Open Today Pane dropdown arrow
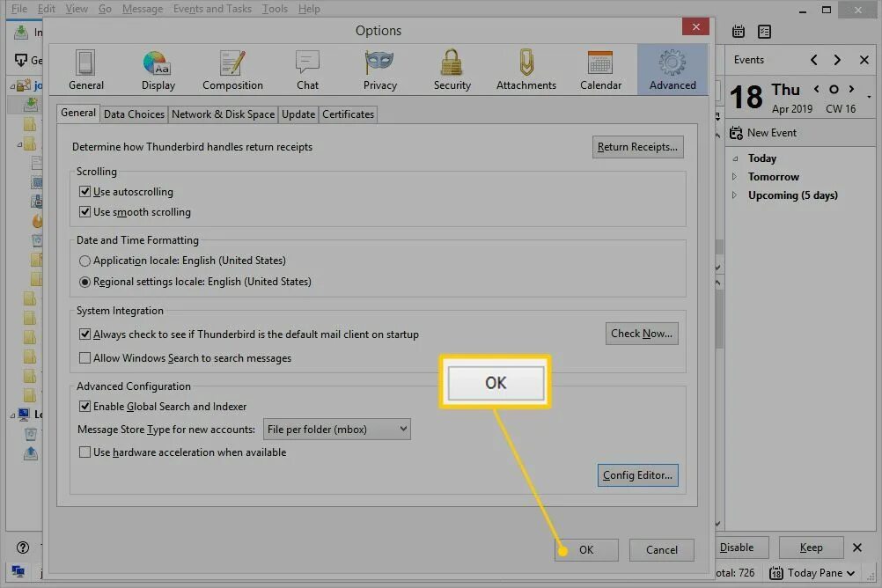 (x=850, y=573)
